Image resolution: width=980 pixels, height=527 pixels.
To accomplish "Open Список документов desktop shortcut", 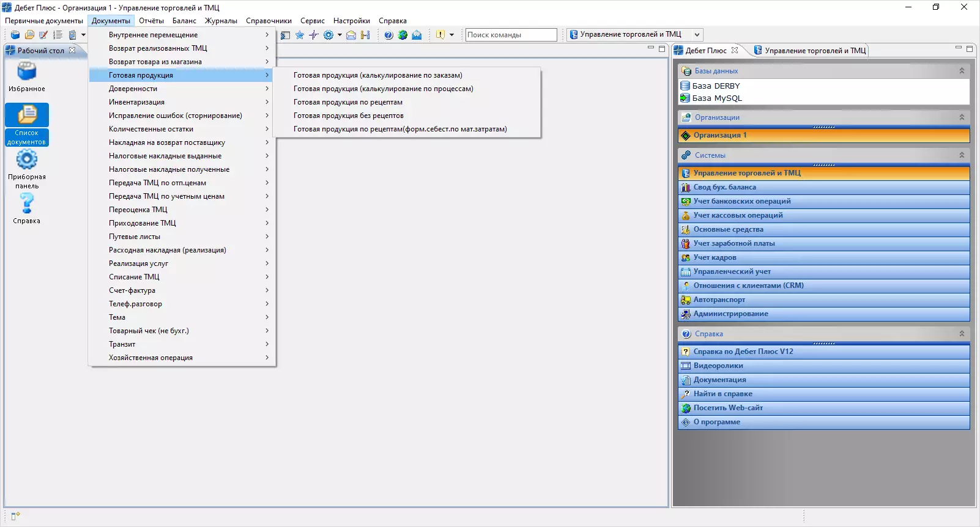I will (27, 125).
